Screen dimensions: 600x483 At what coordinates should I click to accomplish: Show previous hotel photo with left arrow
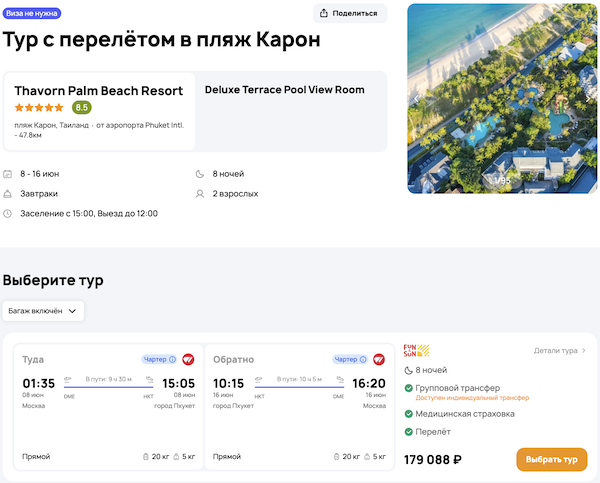pyautogui.click(x=417, y=100)
